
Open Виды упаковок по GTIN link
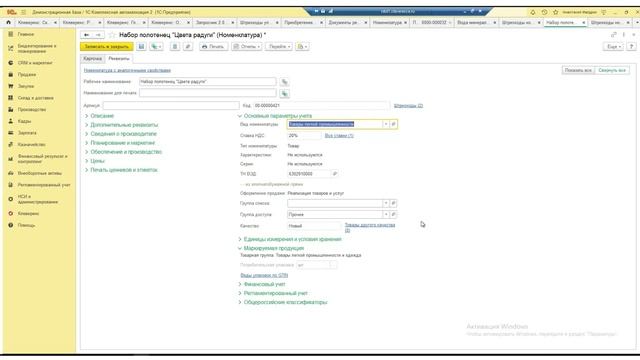click(264, 276)
